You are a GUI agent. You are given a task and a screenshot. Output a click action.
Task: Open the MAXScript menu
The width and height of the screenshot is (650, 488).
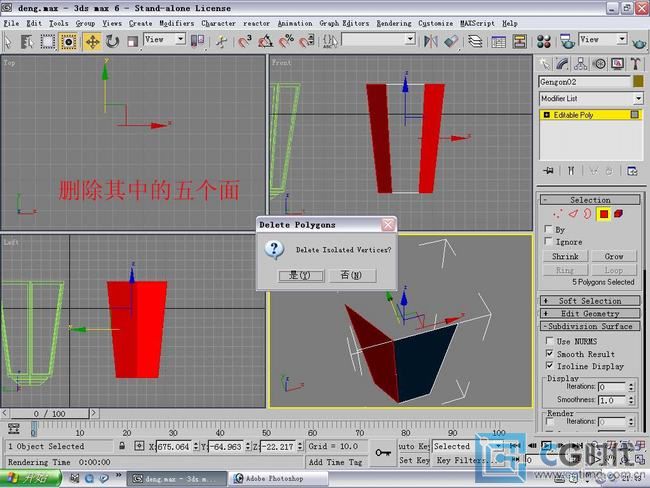pos(477,23)
